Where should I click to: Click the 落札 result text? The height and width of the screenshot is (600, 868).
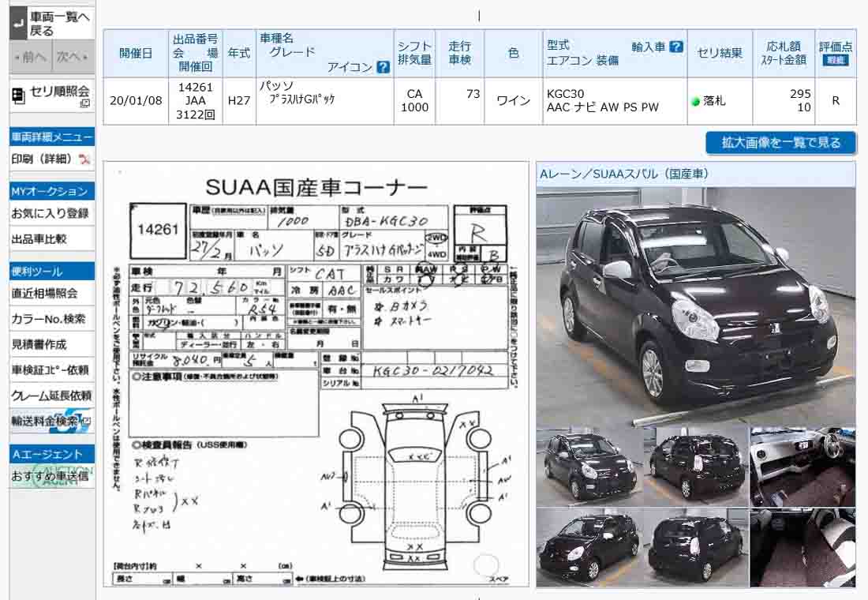tap(714, 101)
